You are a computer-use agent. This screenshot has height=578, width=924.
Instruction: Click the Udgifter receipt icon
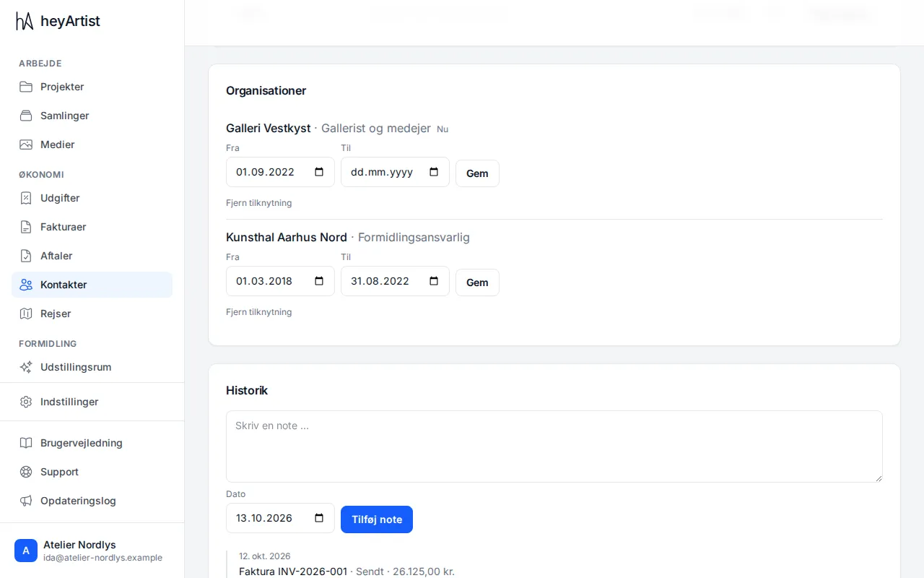(x=26, y=198)
